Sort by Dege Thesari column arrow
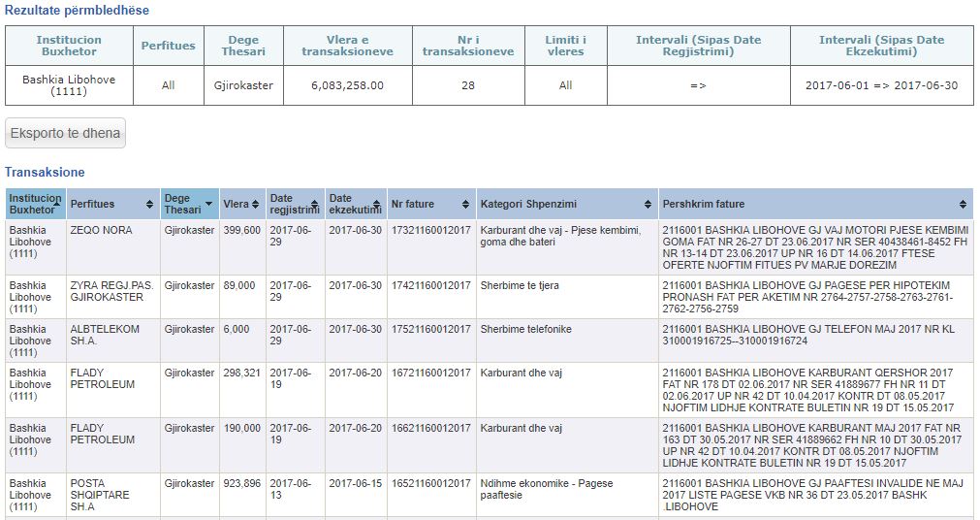The image size is (980, 520). tap(208, 204)
